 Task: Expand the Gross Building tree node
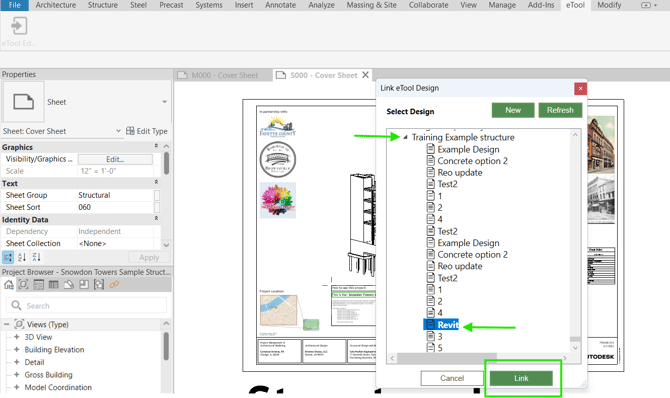[16, 374]
